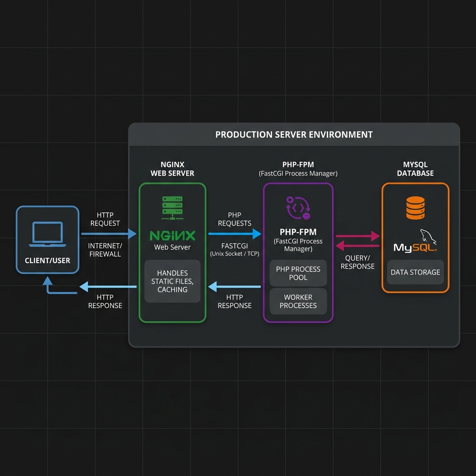Select the MySQL dolphin logo

pos(415,241)
